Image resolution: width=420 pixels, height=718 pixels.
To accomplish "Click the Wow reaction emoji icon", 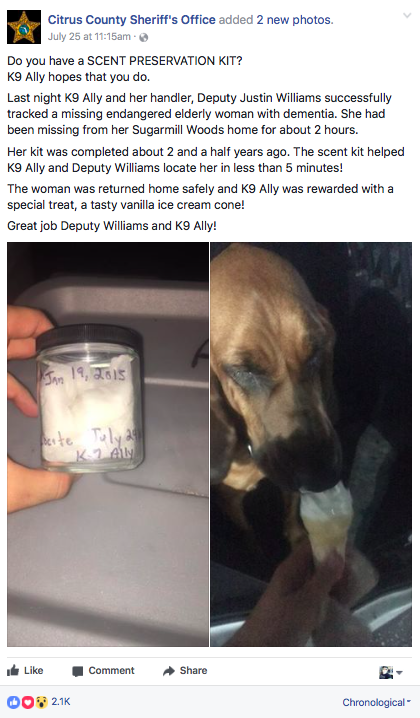I will click(42, 702).
